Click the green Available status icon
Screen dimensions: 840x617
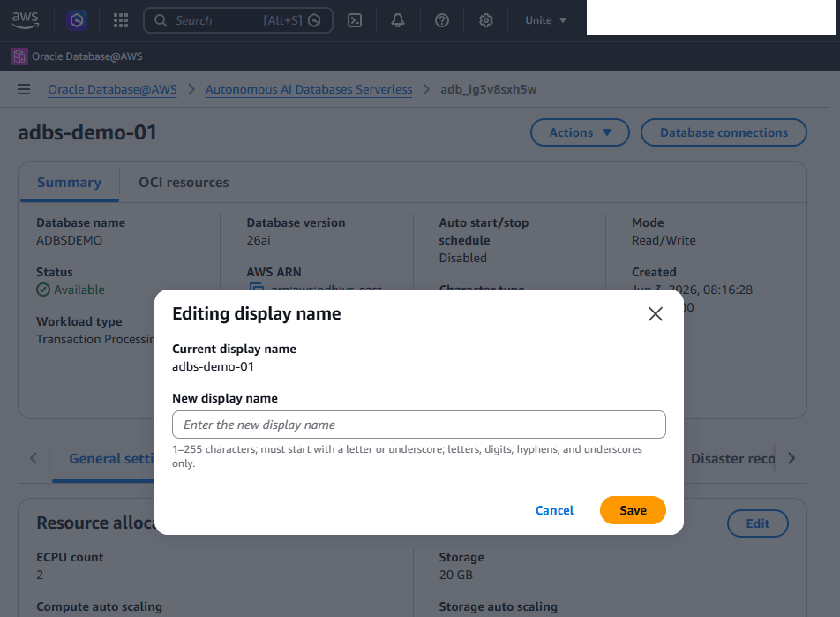pos(43,290)
